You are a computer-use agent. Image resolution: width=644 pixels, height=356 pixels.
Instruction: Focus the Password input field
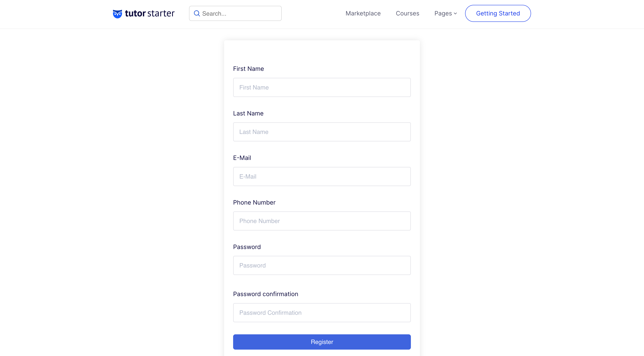(322, 266)
